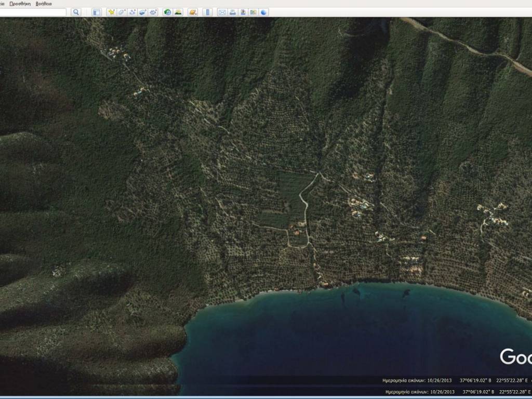Select the Add Polygon tool

[x=122, y=12]
